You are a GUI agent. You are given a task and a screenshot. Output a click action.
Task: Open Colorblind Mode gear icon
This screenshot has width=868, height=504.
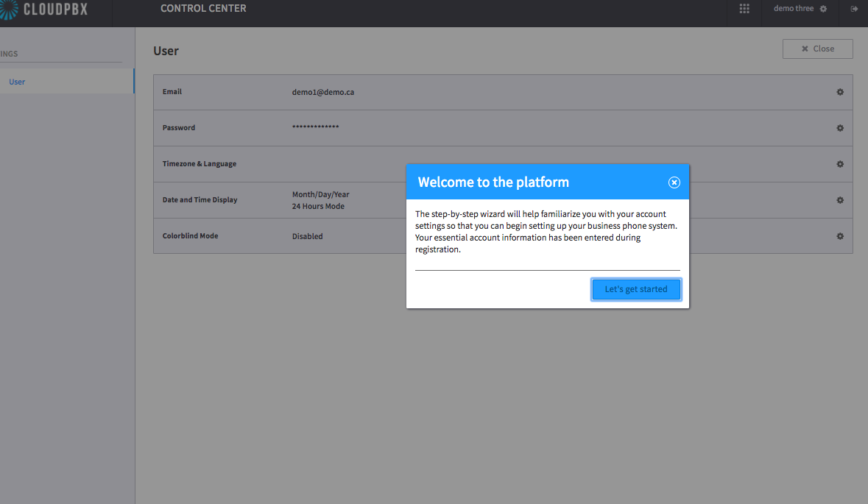(x=840, y=236)
